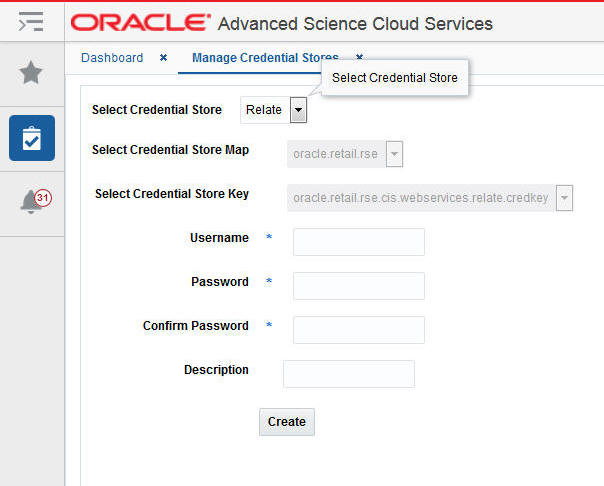Open the Favorites star icon

click(31, 72)
